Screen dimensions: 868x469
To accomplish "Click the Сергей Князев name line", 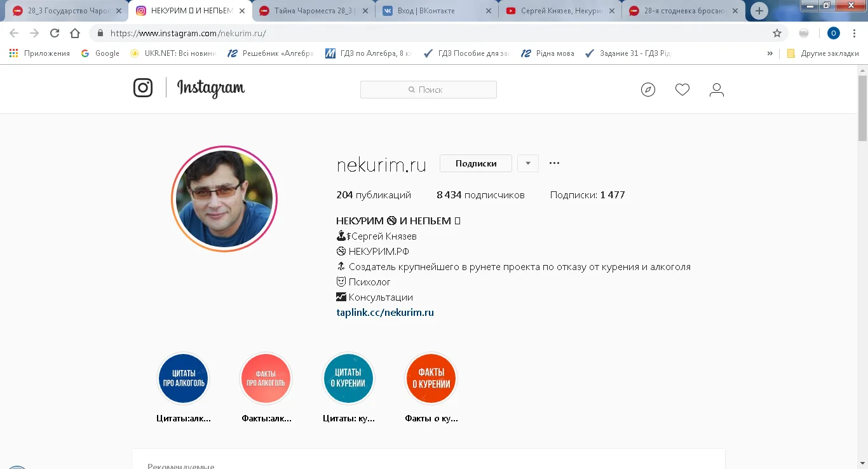I will tap(376, 236).
